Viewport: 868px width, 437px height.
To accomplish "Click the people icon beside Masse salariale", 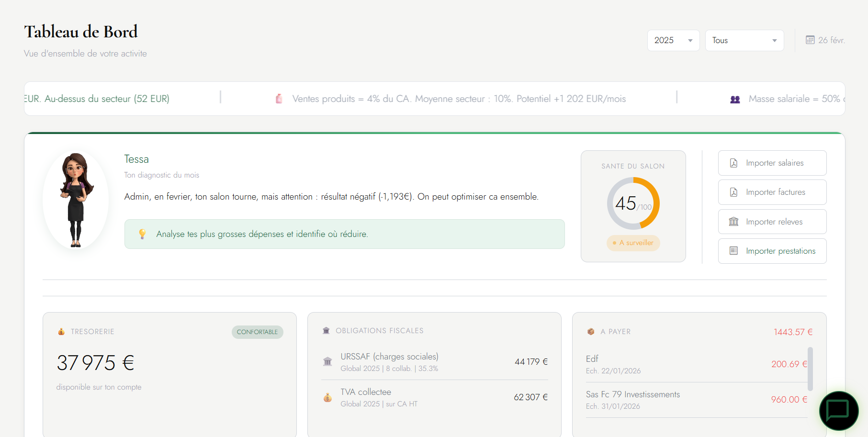I will click(x=735, y=99).
